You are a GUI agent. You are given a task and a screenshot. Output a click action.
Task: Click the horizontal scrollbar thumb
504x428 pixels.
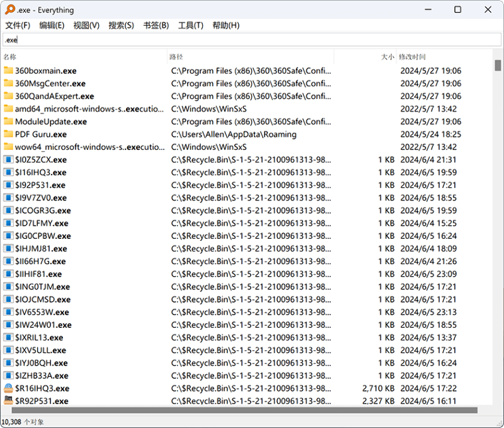245,410
